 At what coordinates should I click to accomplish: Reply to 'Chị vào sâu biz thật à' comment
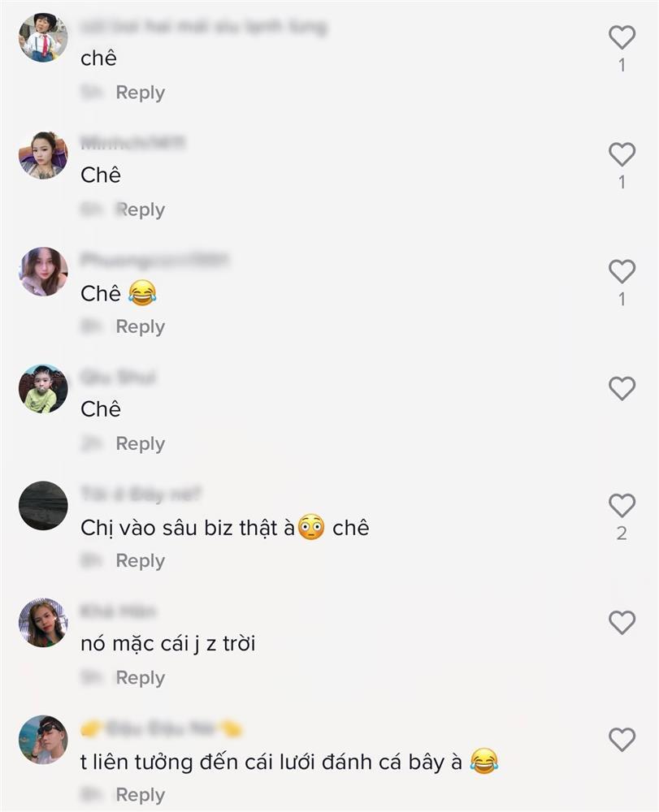point(140,561)
